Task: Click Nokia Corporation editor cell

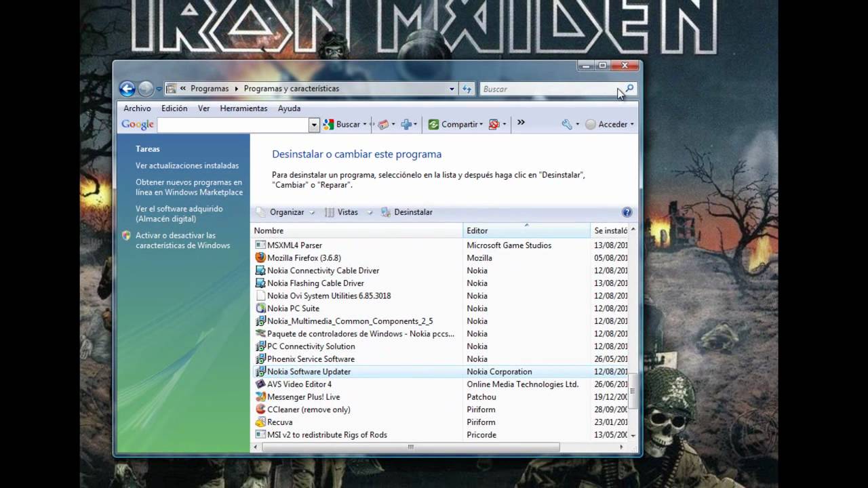Action: [x=499, y=371]
